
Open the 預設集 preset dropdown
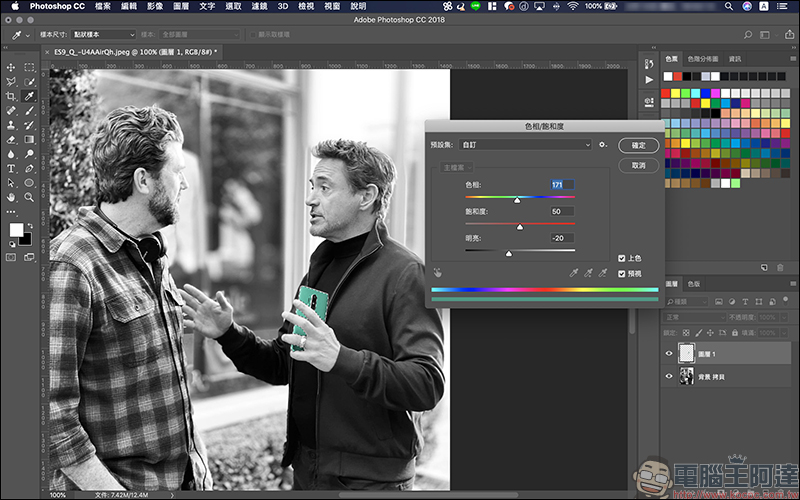[525, 145]
